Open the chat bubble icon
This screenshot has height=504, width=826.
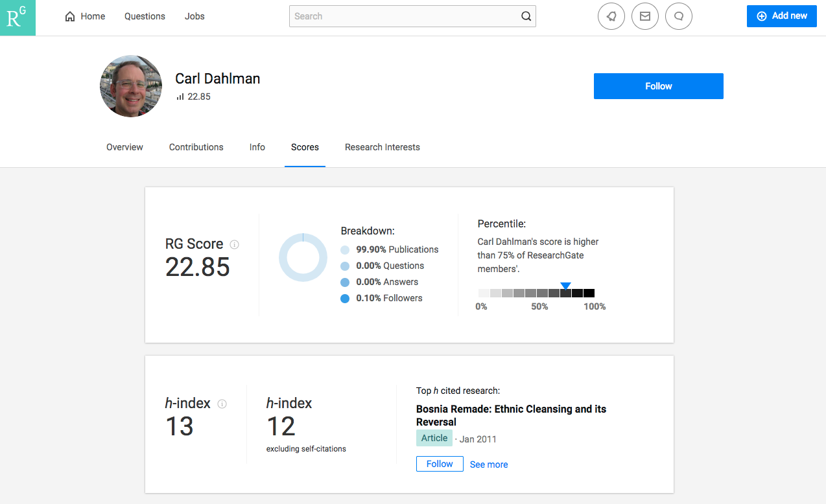(678, 16)
